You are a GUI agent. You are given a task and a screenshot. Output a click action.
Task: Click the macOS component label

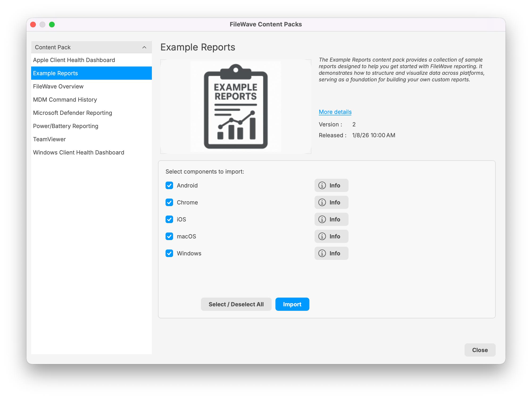point(186,237)
